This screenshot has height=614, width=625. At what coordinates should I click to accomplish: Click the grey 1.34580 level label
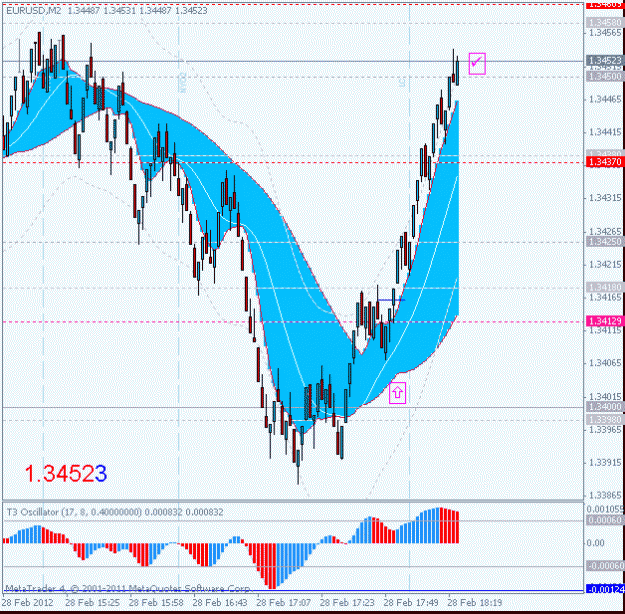pos(605,23)
